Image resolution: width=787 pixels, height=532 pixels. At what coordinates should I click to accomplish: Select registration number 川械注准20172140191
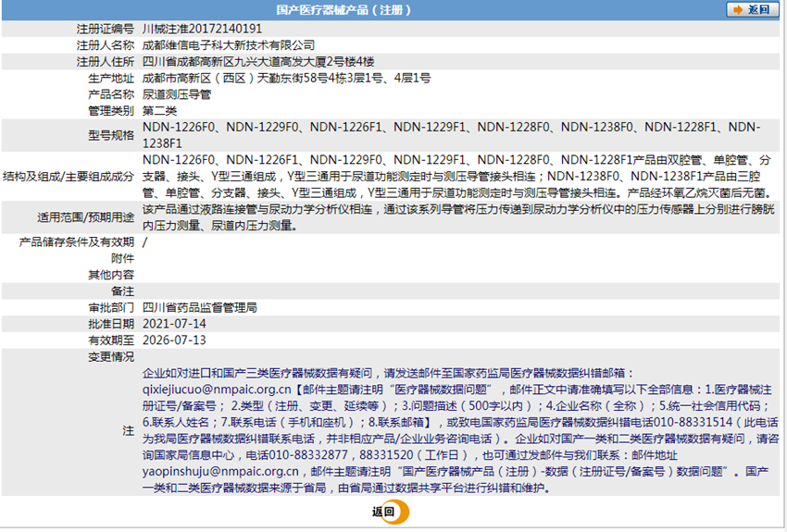click(x=202, y=29)
